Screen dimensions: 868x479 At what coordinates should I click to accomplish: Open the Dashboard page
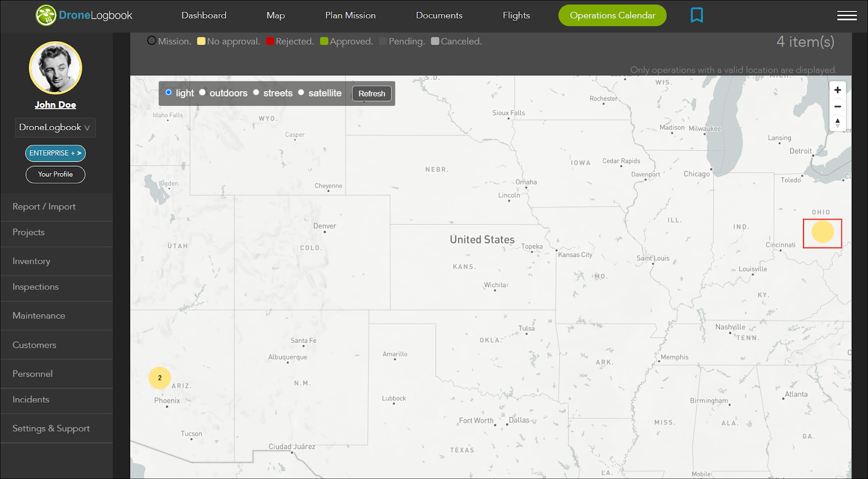tap(204, 15)
